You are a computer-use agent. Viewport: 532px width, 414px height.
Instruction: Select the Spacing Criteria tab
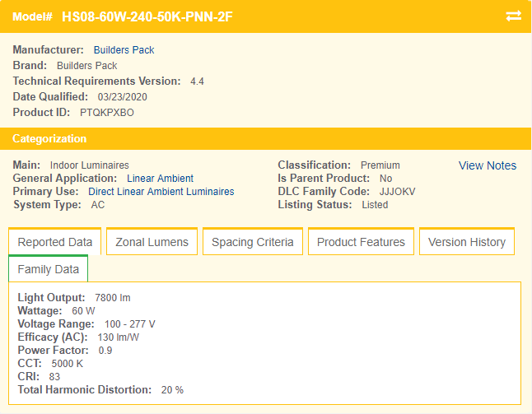click(x=253, y=242)
